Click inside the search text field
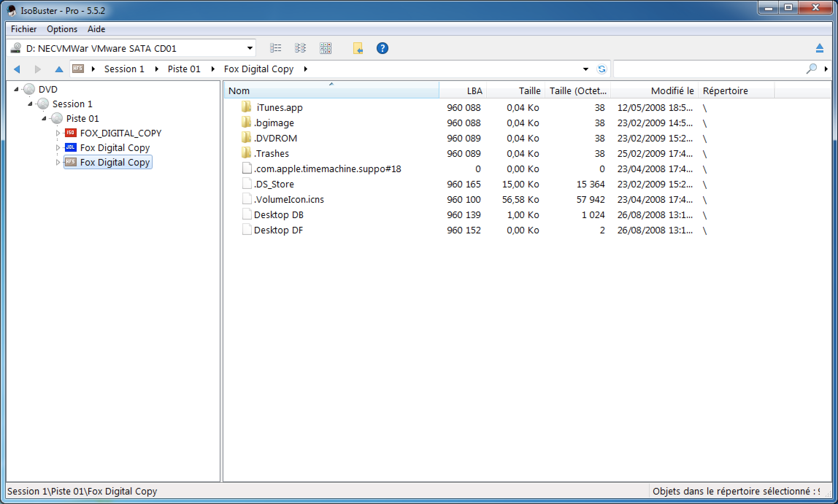 (x=708, y=69)
